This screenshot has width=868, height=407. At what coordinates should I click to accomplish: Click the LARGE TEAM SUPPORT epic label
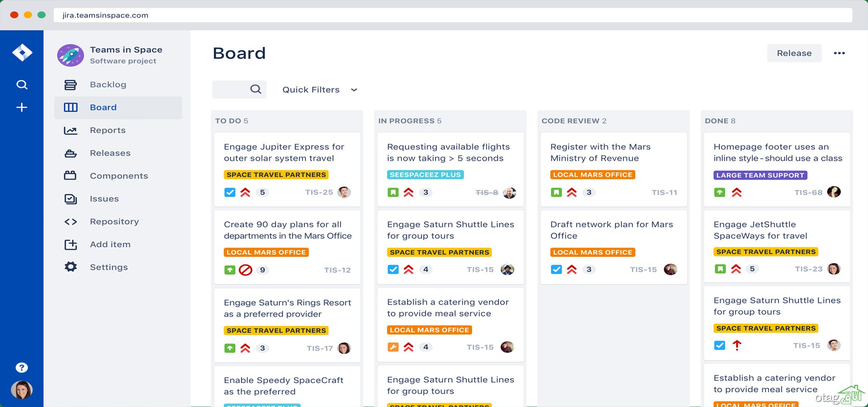point(760,175)
